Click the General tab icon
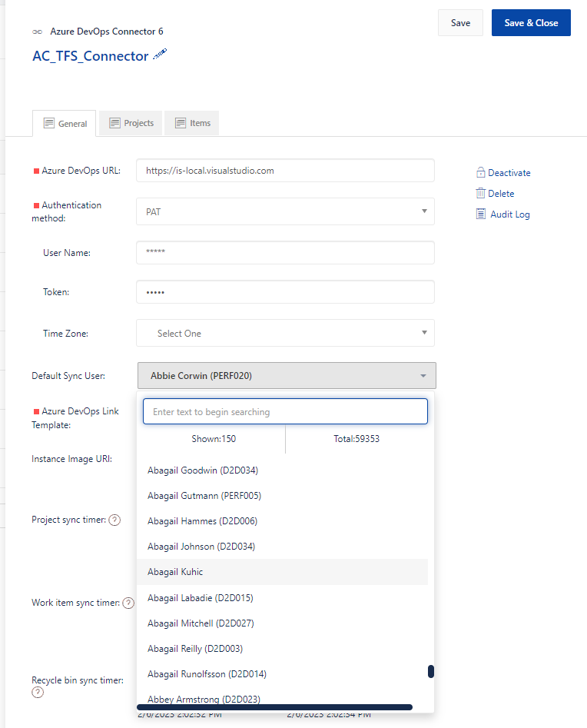Viewport: 587px width, 728px height. 48,123
